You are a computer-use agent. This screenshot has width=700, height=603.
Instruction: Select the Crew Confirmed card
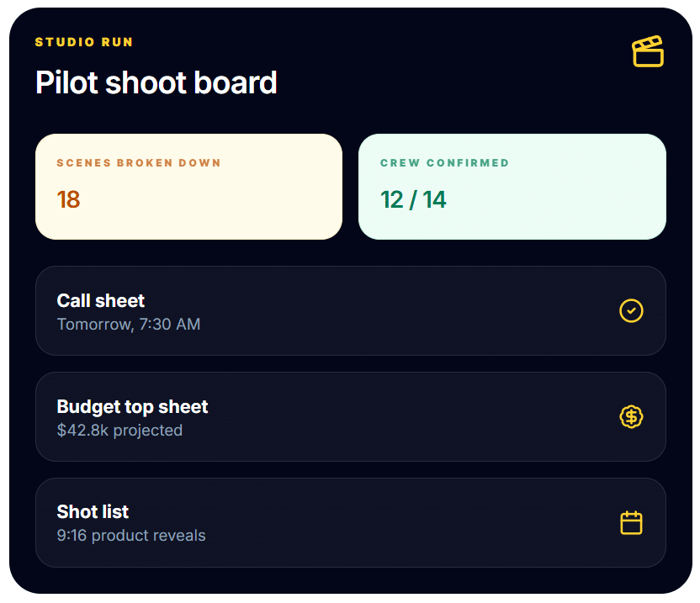pyautogui.click(x=512, y=187)
